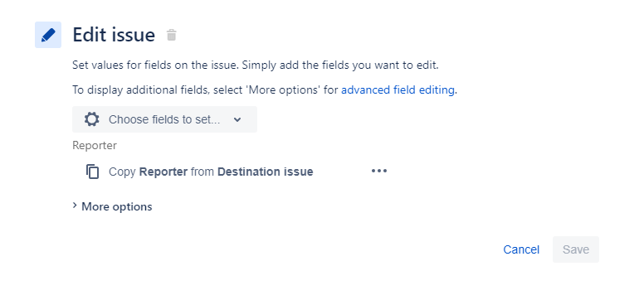Click the Edit issue heading text
The width and height of the screenshot is (644, 300).
(114, 35)
